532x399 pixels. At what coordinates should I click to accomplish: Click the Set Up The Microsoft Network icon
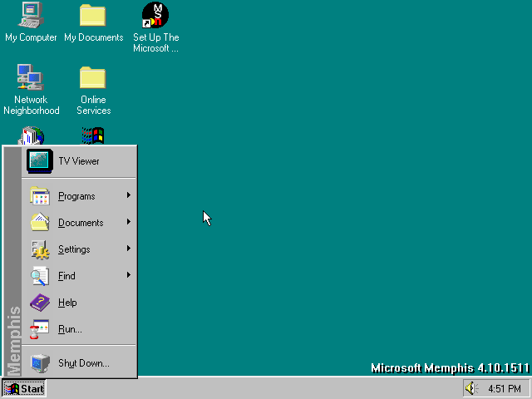pos(155,15)
